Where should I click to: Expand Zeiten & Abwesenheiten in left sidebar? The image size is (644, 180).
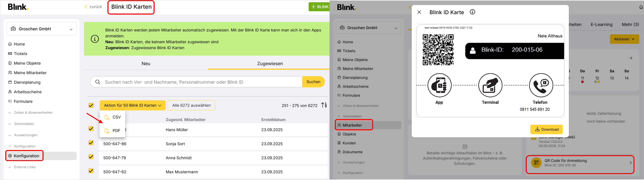[31, 112]
